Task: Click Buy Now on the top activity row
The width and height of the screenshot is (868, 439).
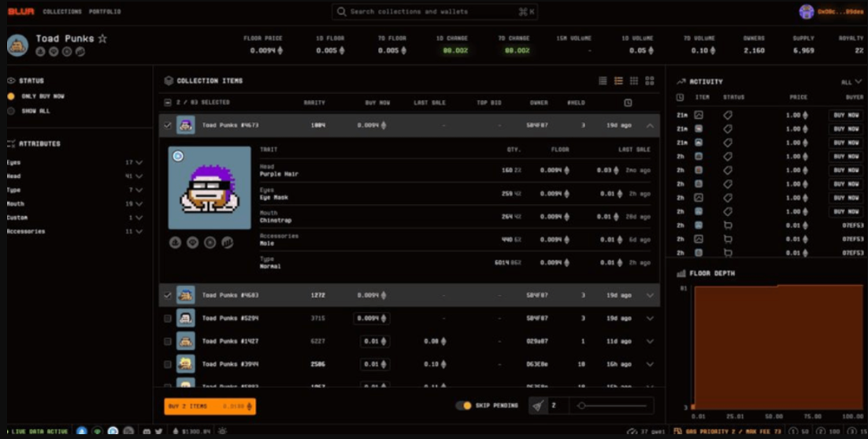Action: tap(846, 115)
